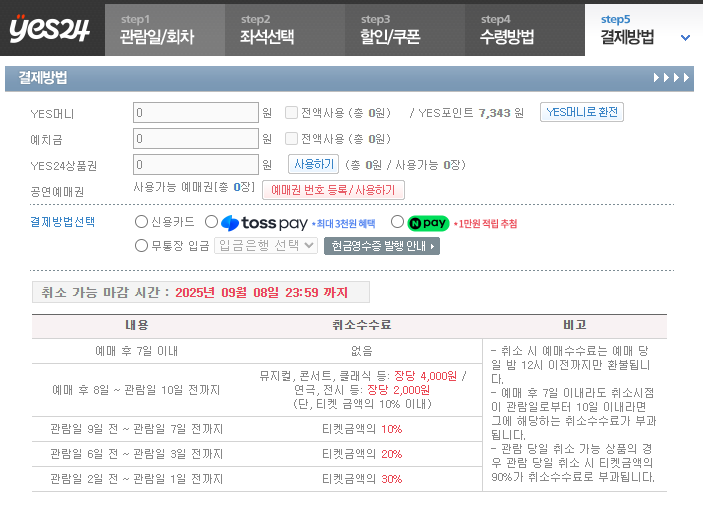Screen dimensions: 703x510
Task: Select step5 결제방법 tab
Action: (644, 30)
